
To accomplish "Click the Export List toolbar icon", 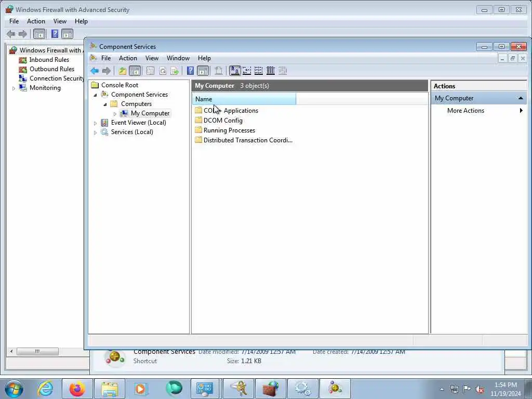I will (x=175, y=71).
